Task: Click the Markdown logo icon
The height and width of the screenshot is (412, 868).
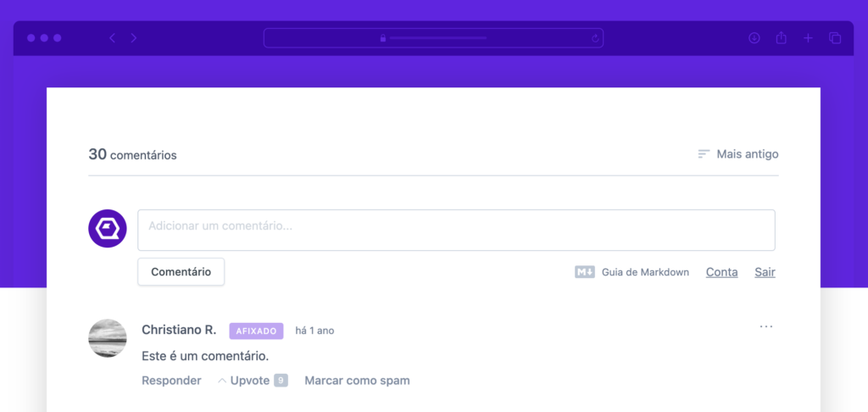Action: click(x=584, y=272)
